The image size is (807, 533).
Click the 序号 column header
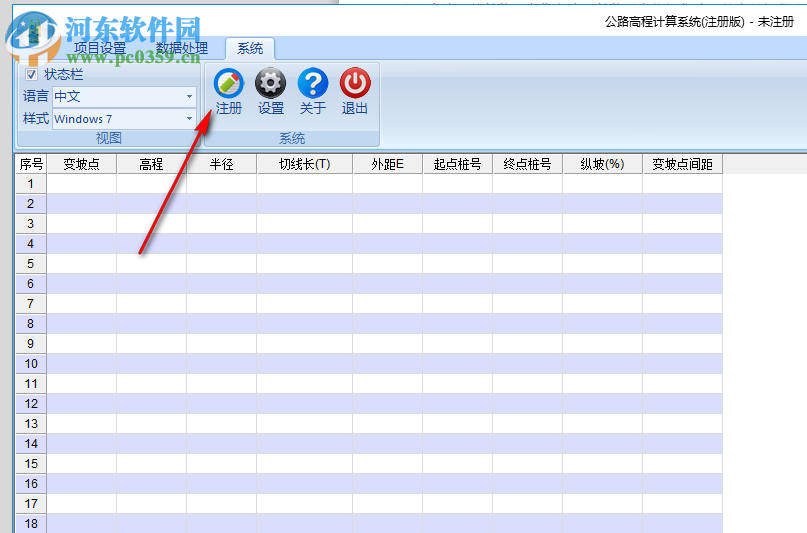coord(31,164)
